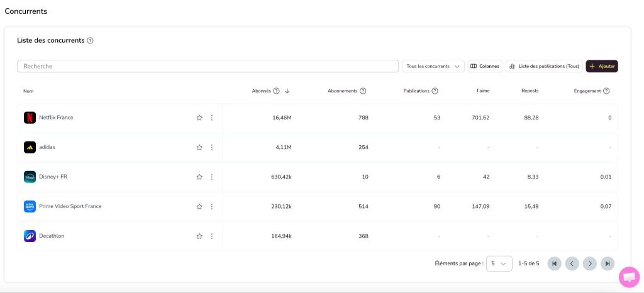The image size is (644, 293).
Task: Click the 0,07 engagement value
Action: point(606,206)
